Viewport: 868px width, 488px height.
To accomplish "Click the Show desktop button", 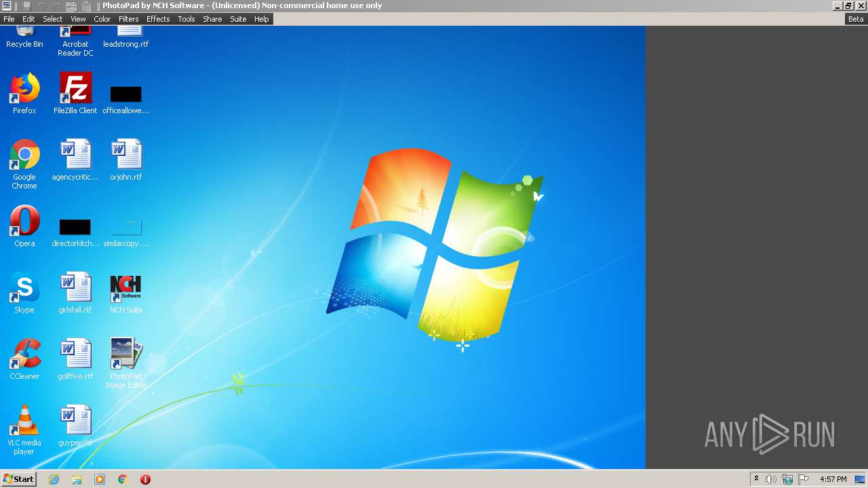I will click(860, 479).
